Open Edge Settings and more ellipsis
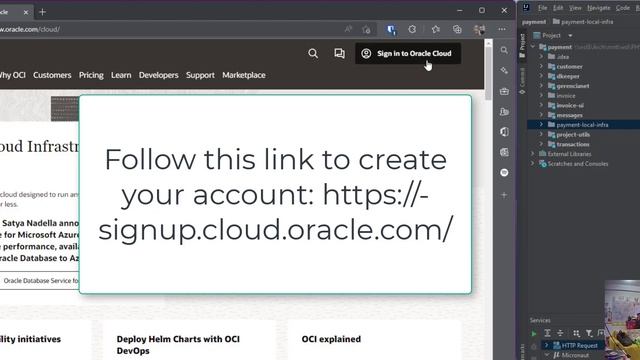 502,29
